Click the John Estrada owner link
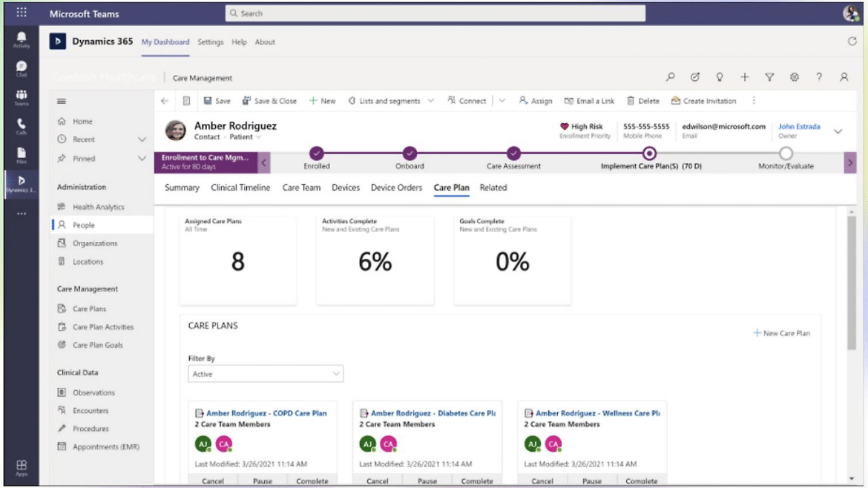 pyautogui.click(x=799, y=126)
